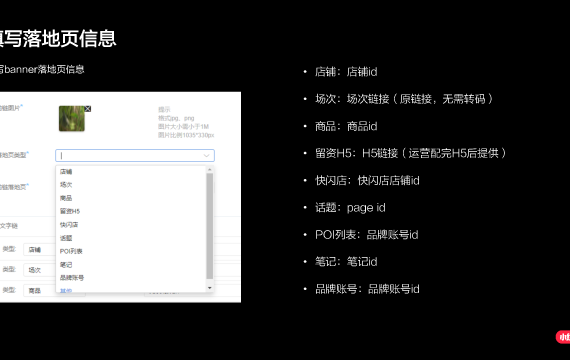The height and width of the screenshot is (360, 570).
Task: Open the 类型 field showing 场次
Action: [39, 270]
